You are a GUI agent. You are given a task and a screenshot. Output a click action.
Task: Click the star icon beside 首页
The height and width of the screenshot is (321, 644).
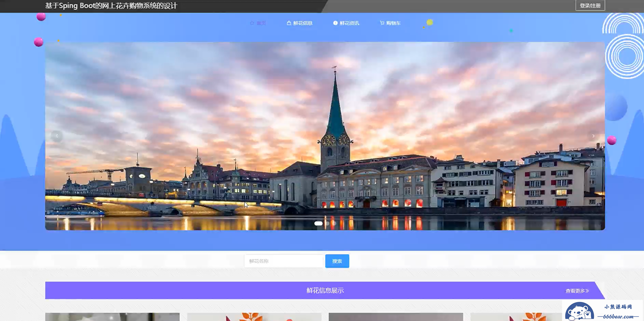pyautogui.click(x=252, y=23)
